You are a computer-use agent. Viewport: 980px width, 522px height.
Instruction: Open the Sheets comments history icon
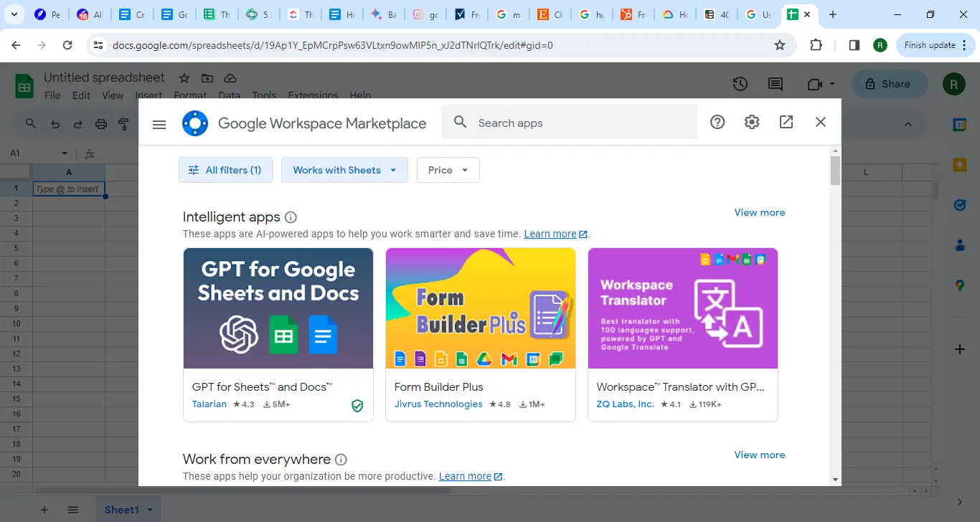pos(776,84)
